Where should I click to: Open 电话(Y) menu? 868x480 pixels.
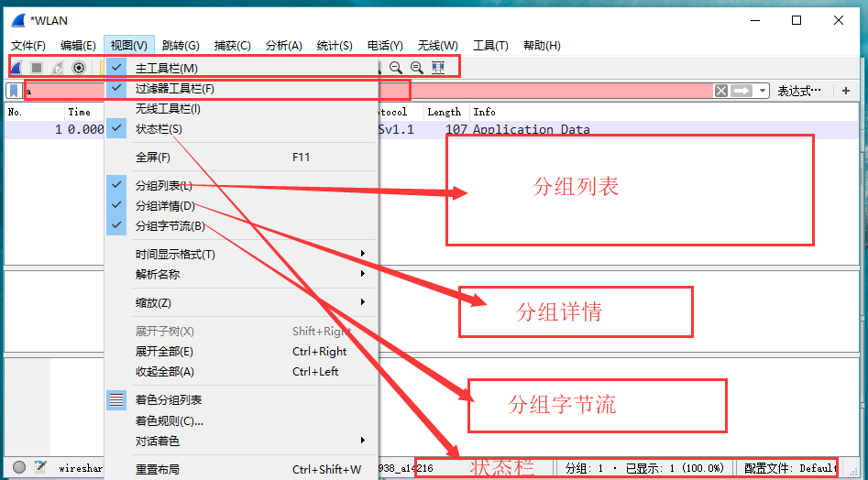[x=385, y=46]
